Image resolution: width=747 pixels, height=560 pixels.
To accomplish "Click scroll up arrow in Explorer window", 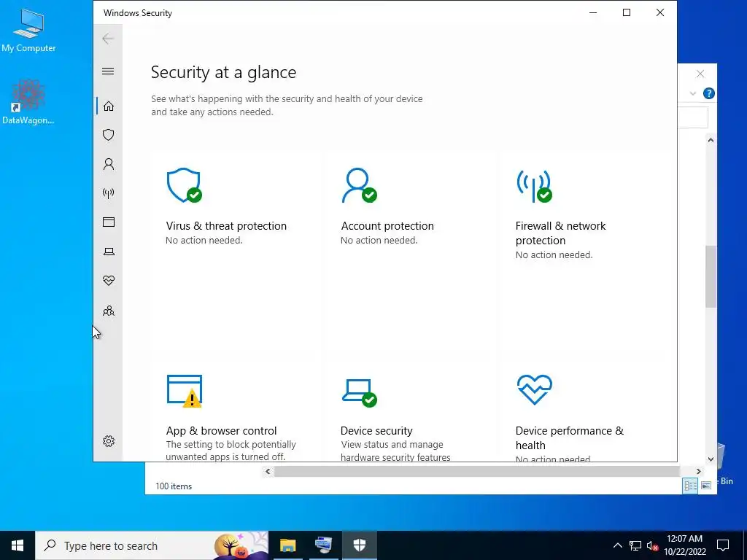I will (x=711, y=140).
